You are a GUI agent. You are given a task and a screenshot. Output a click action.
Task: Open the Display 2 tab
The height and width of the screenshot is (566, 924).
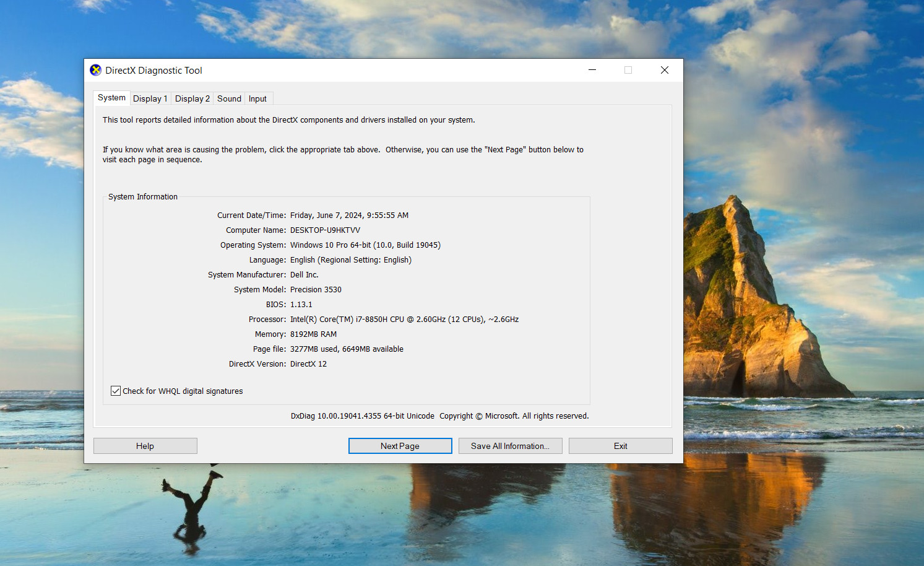coord(192,98)
